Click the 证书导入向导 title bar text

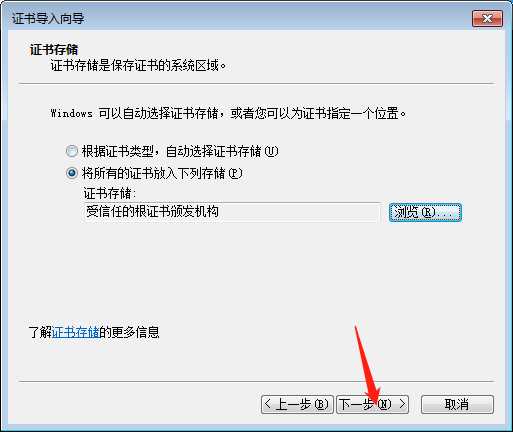tap(48, 19)
